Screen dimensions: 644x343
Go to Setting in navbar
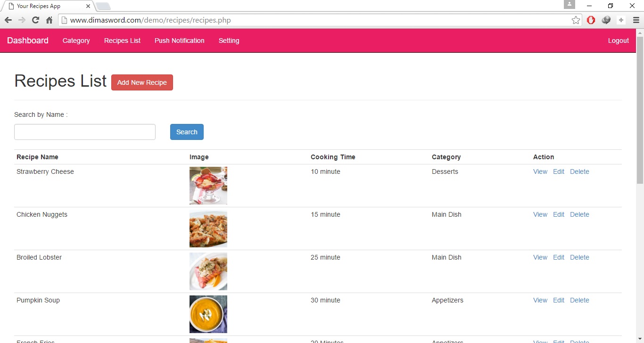coord(229,41)
